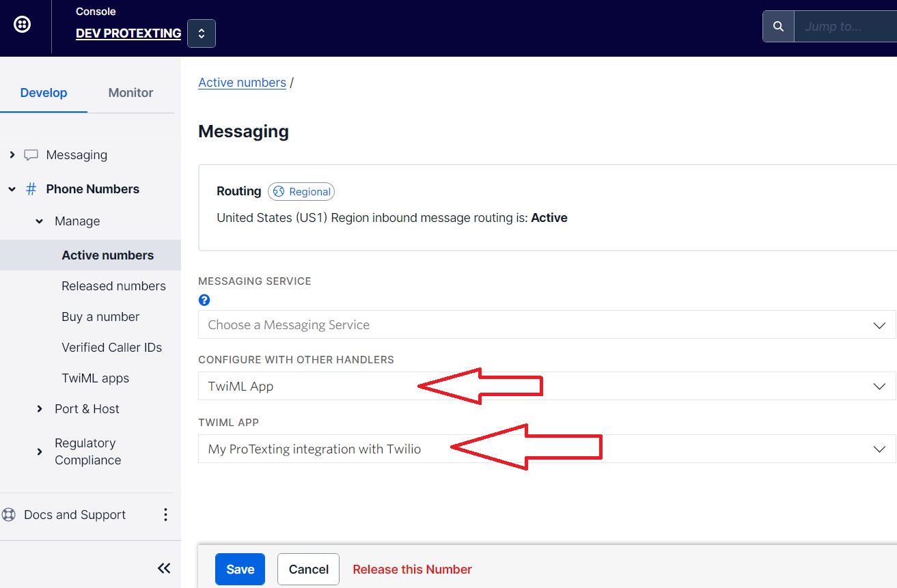Click the Cancel button

pyautogui.click(x=308, y=569)
